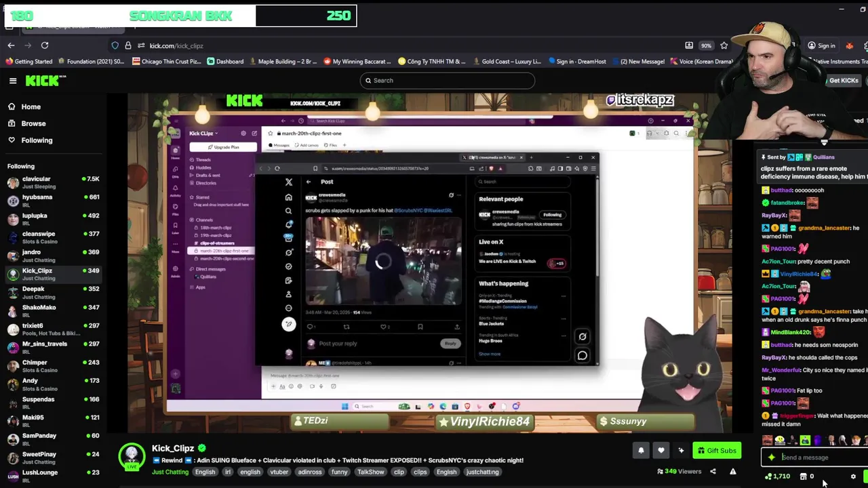Open site info via the padlock icon
This screenshot has width=868, height=488.
[x=128, y=45]
